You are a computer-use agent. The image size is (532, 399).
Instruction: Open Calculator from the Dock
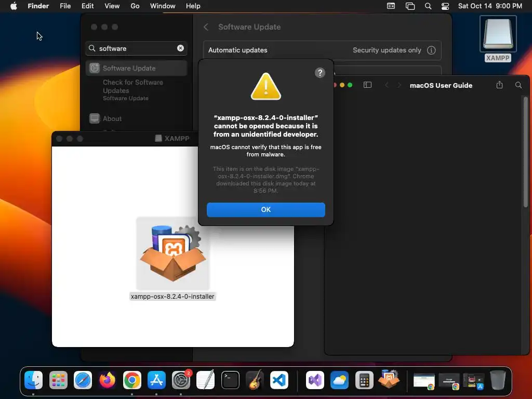click(x=364, y=380)
